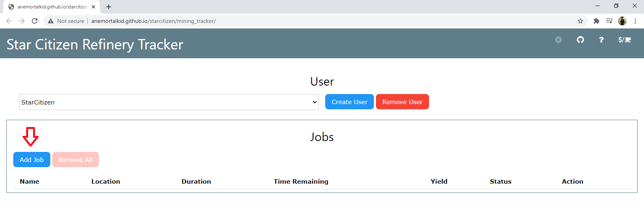Screen dimensions: 644x217
Task: Open the media control icon in Chrome toolbar
Action: pos(609,21)
